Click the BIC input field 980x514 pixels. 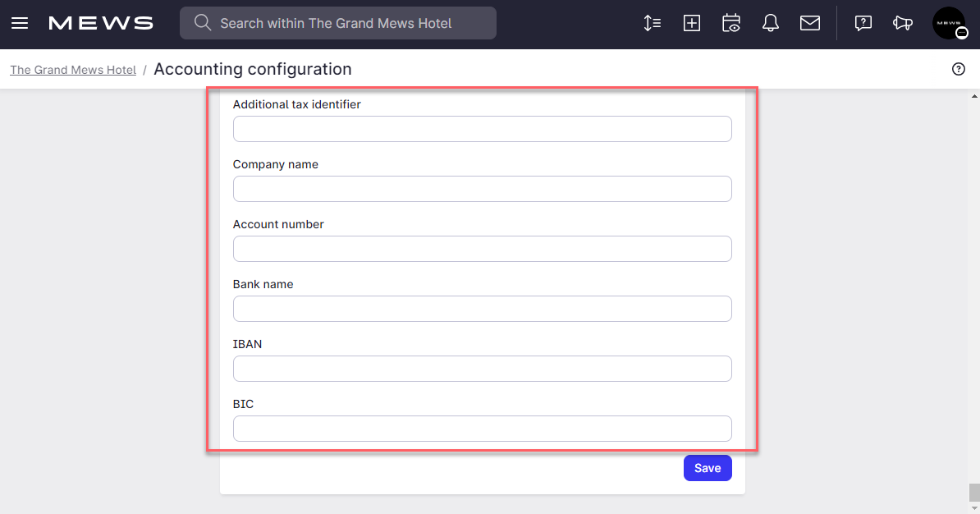[x=482, y=428]
